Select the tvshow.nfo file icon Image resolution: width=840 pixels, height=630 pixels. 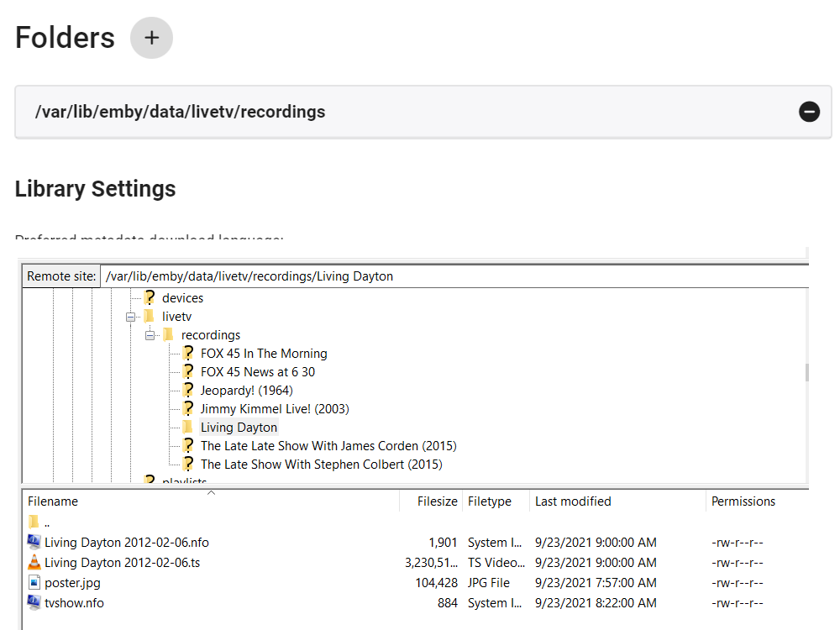[34, 603]
